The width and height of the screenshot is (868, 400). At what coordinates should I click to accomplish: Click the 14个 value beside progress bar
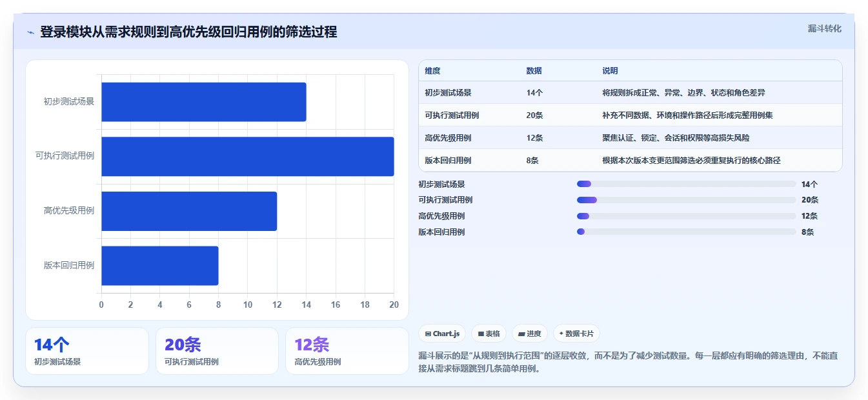809,185
